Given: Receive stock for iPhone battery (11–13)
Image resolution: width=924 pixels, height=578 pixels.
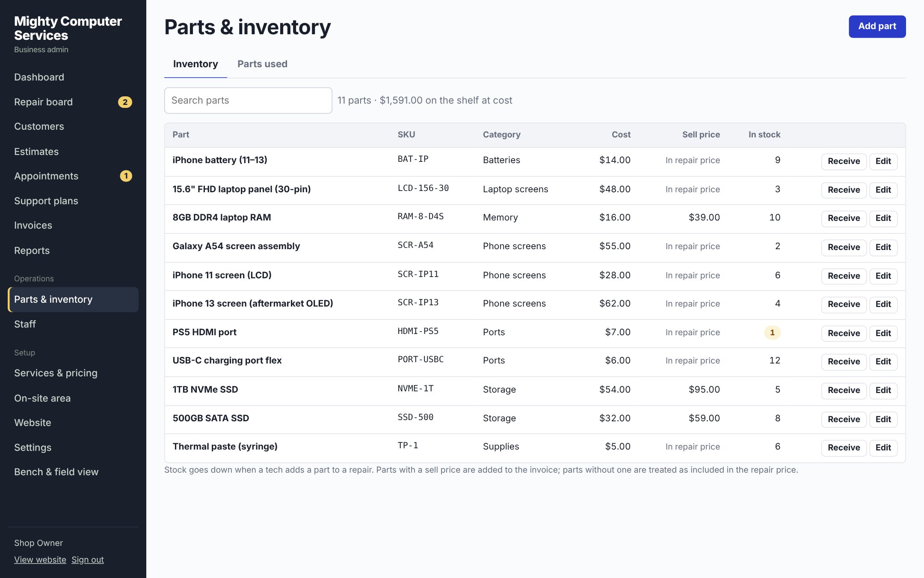Looking at the screenshot, I should 844,161.
